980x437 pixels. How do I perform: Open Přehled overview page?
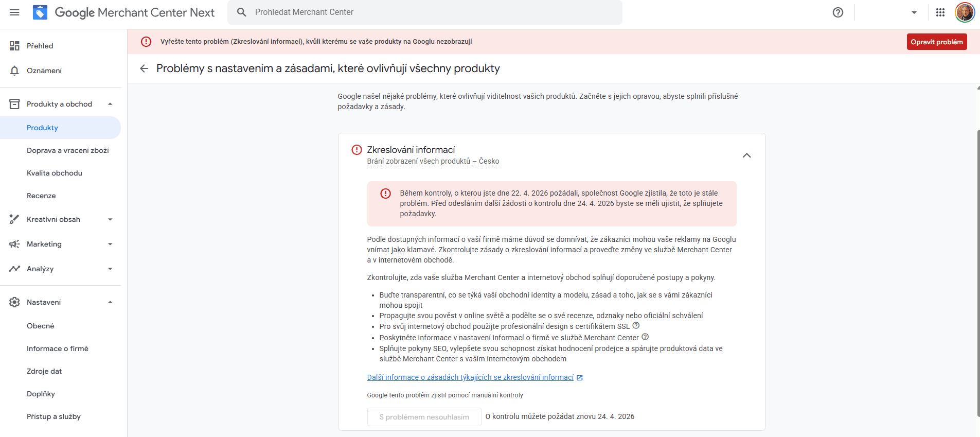[x=40, y=46]
